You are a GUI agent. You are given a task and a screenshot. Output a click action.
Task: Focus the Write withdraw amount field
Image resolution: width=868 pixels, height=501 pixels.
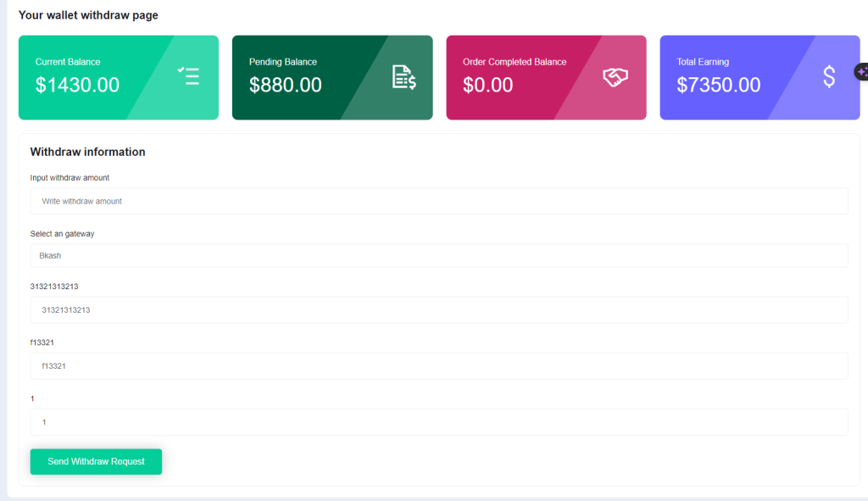[439, 201]
